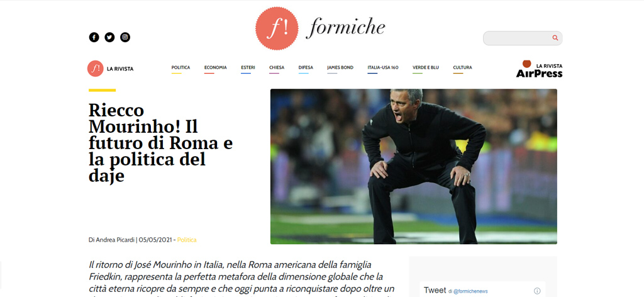Open the Mourinho article photo
This screenshot has width=644, height=297.
(414, 166)
